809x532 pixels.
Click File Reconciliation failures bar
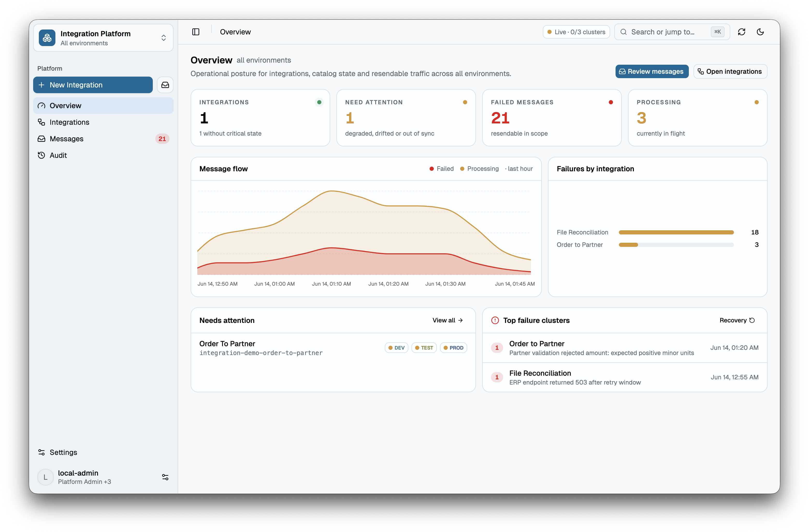pyautogui.click(x=676, y=232)
